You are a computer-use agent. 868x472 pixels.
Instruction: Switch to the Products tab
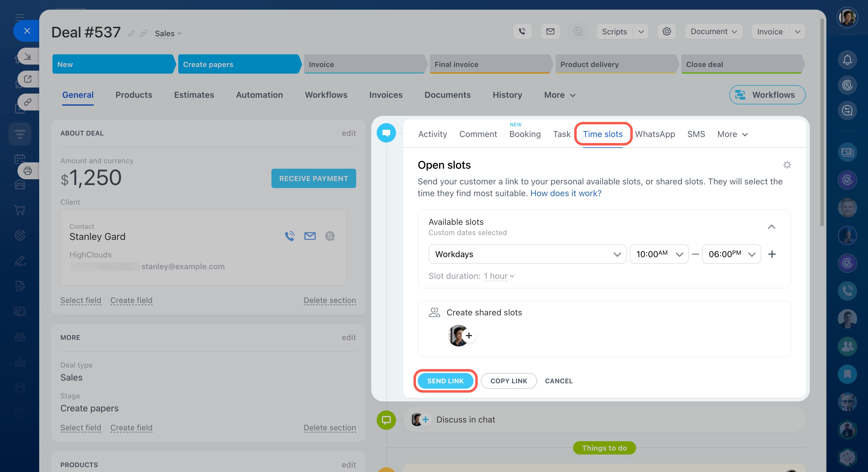point(134,95)
